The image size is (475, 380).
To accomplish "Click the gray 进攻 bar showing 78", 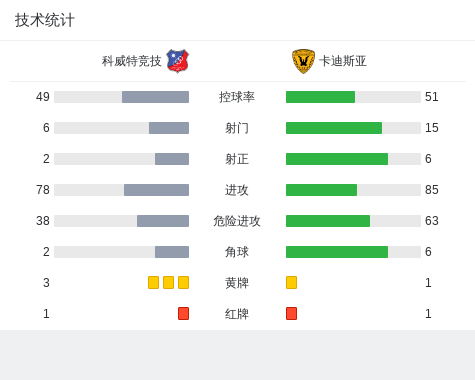I will coord(156,190).
